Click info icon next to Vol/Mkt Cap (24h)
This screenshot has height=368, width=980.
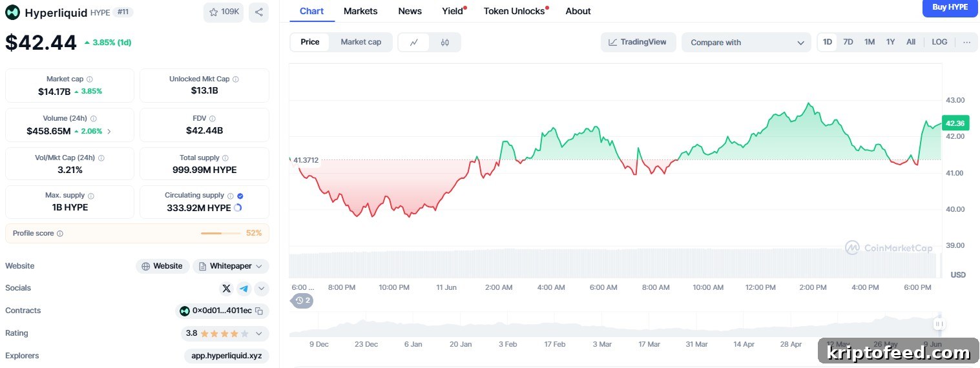pos(101,158)
